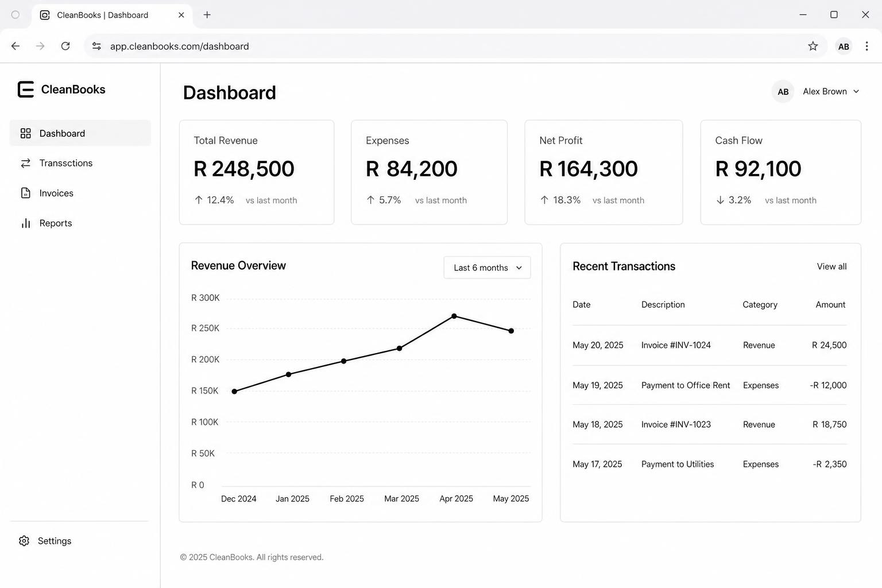The width and height of the screenshot is (882, 588).
Task: Go to Transactions in the sidebar
Action: (80, 163)
